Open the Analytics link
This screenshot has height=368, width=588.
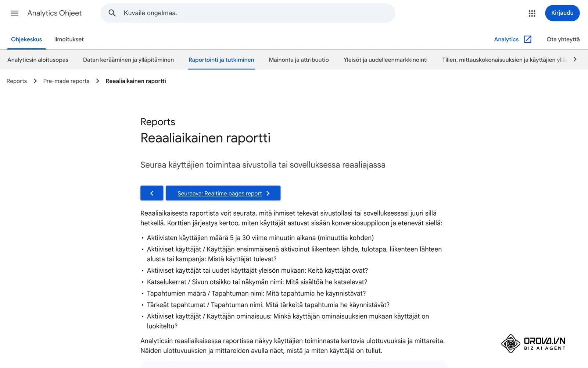[x=506, y=39]
